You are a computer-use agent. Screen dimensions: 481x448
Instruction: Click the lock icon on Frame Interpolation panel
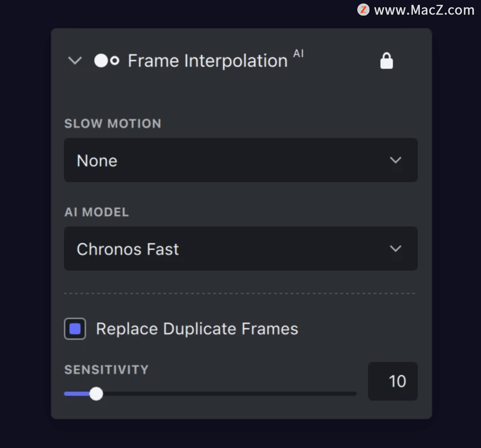coord(386,61)
